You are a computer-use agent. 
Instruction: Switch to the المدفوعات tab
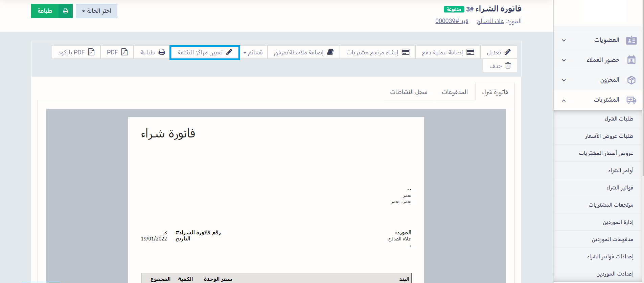(x=455, y=92)
